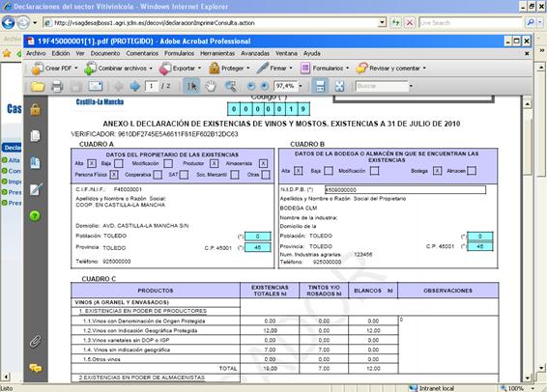Screen dimensions: 547x392
Task: Open the Ventana menu
Action: 286,53
